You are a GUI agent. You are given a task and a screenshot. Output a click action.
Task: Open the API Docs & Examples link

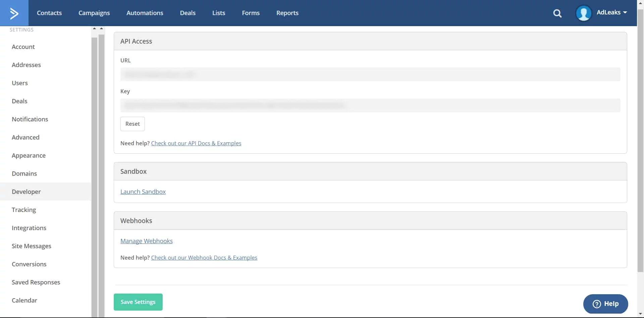pyautogui.click(x=196, y=143)
